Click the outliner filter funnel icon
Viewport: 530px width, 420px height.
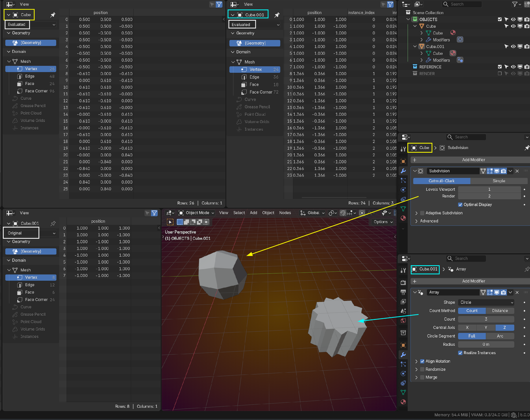(x=515, y=4)
